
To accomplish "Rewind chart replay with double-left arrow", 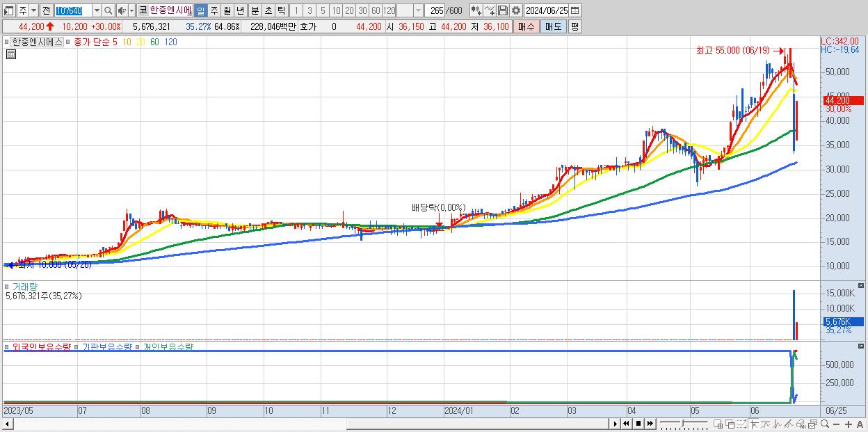I will (626, 424).
